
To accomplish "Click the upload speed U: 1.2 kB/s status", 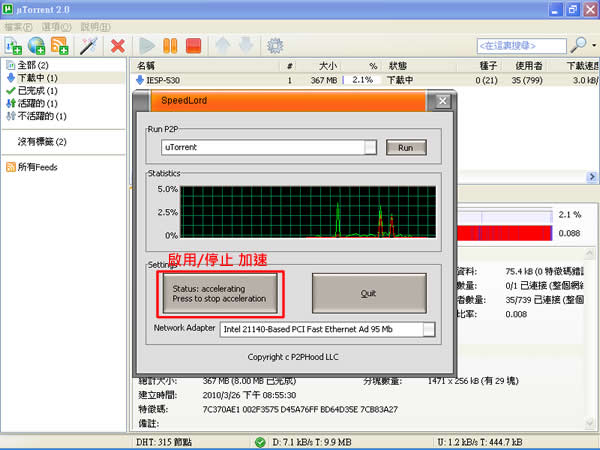I will pos(480,442).
